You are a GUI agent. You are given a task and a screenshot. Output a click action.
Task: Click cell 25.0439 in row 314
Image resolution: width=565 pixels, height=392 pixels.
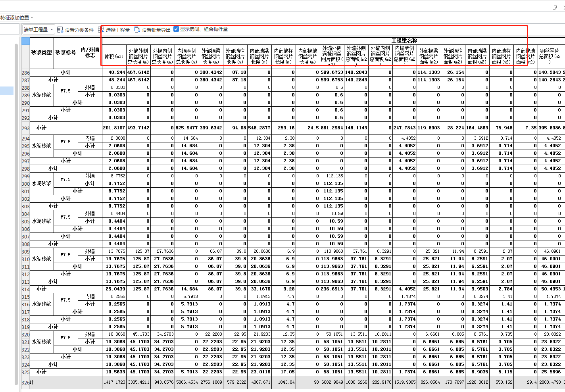click(x=114, y=289)
